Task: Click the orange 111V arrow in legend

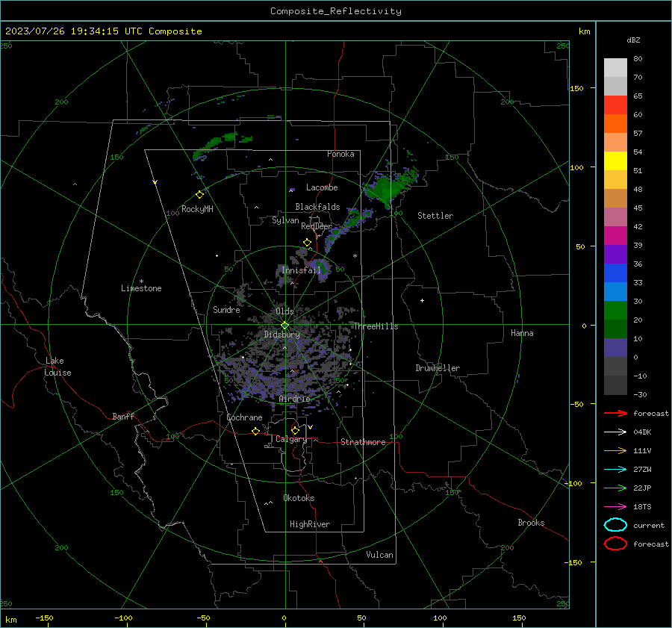Action: (x=615, y=450)
